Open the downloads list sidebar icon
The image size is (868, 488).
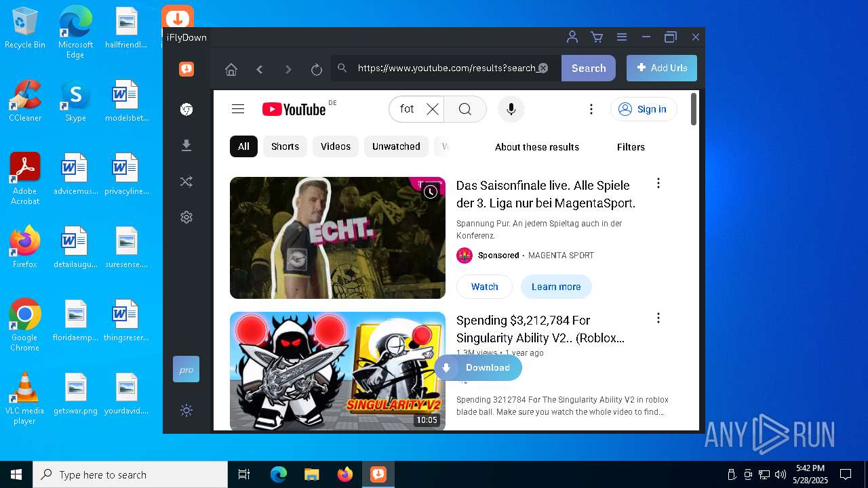[186, 146]
